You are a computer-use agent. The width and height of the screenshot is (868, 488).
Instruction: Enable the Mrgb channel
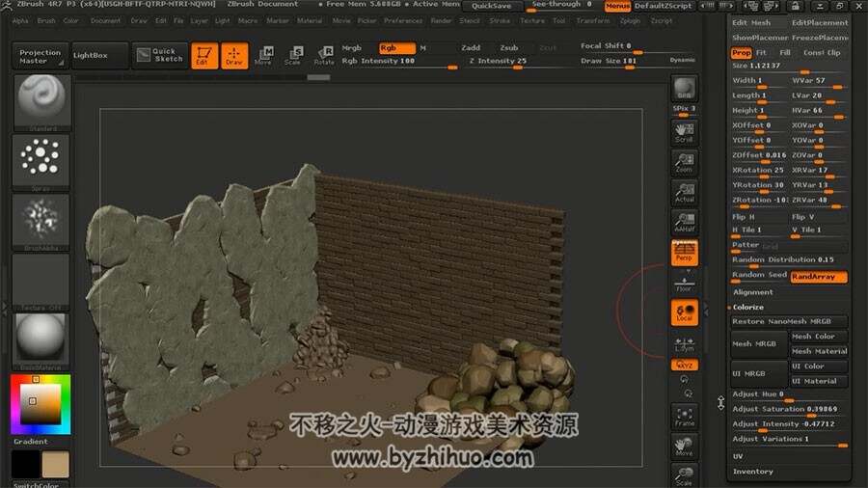click(351, 48)
